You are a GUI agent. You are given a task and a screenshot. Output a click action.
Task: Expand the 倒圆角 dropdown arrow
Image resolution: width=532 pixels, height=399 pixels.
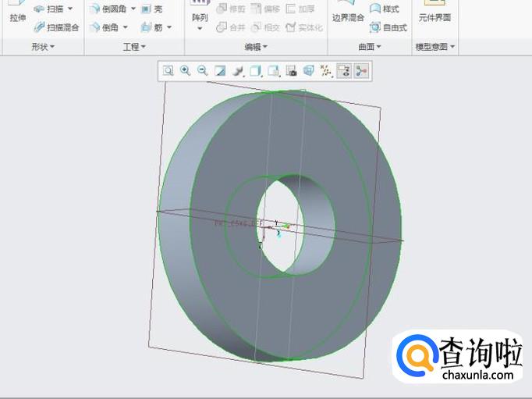point(133,9)
